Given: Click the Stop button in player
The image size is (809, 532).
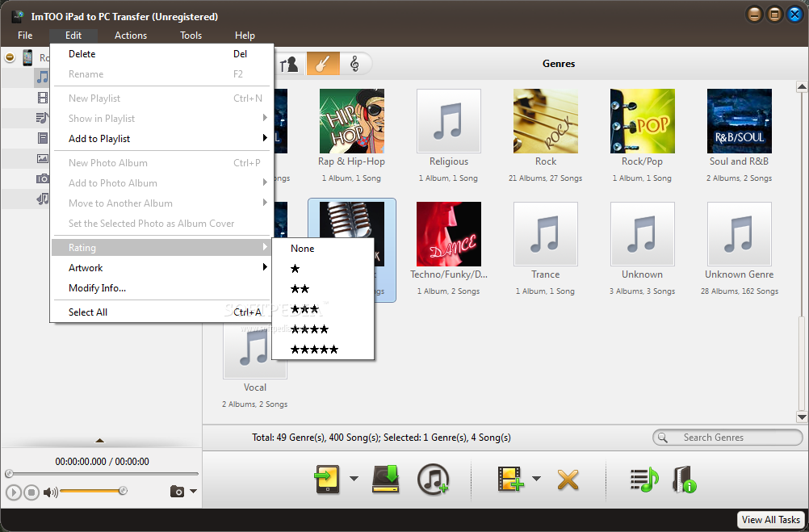Looking at the screenshot, I should tap(31, 492).
